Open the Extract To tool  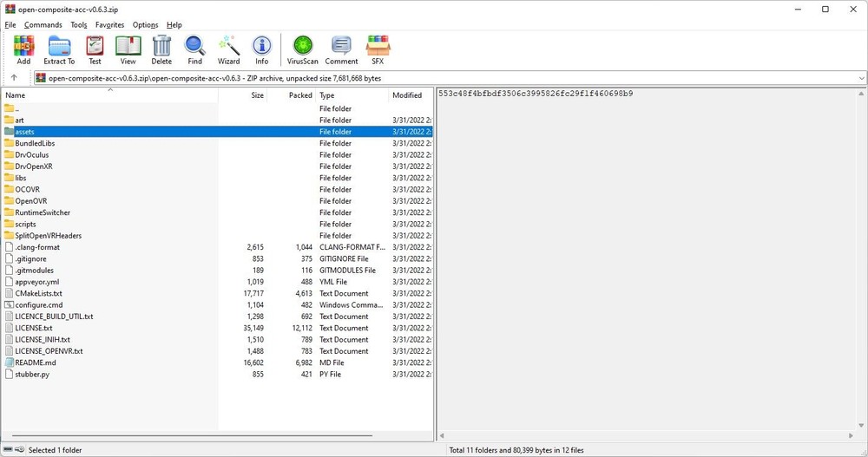59,49
